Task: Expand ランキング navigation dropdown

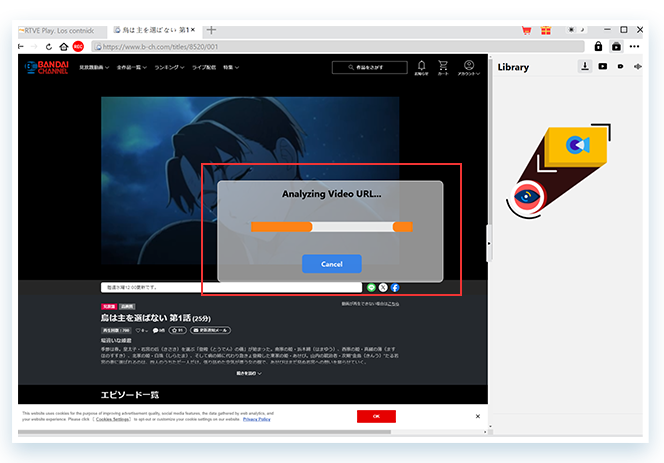Action: point(169,67)
